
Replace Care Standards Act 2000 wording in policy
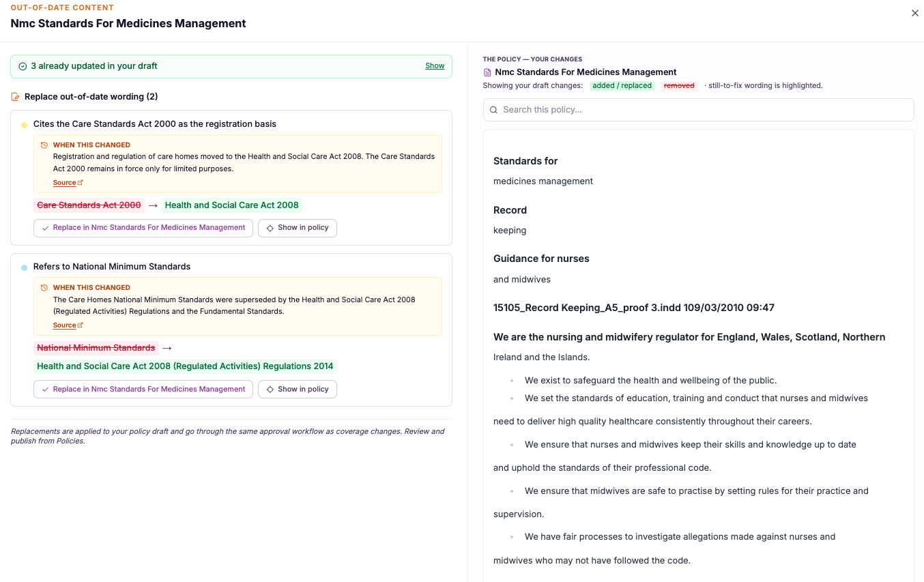143,228
